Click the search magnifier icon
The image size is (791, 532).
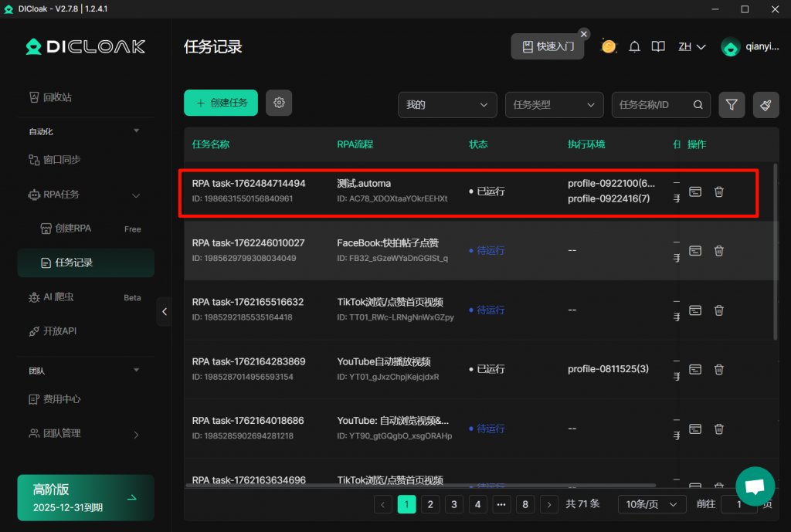tap(698, 104)
